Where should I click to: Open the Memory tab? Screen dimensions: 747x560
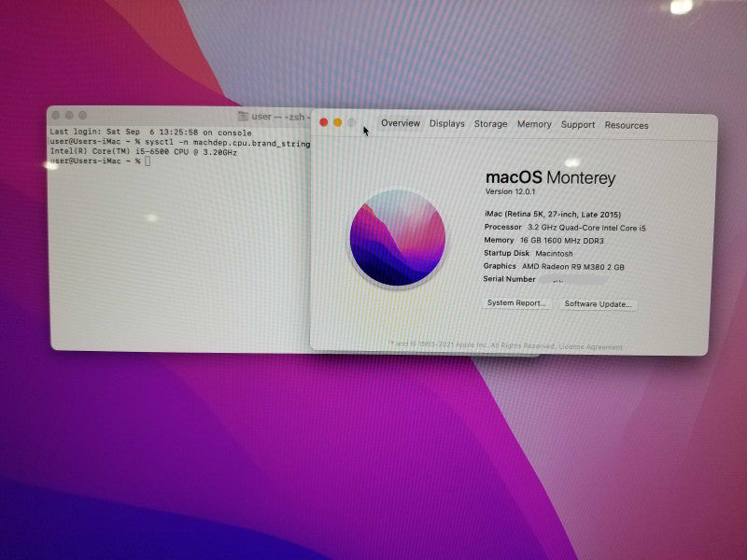coord(534,124)
